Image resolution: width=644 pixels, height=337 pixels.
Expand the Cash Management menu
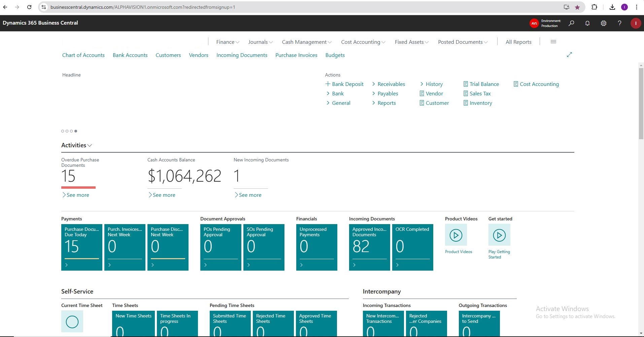click(x=307, y=42)
